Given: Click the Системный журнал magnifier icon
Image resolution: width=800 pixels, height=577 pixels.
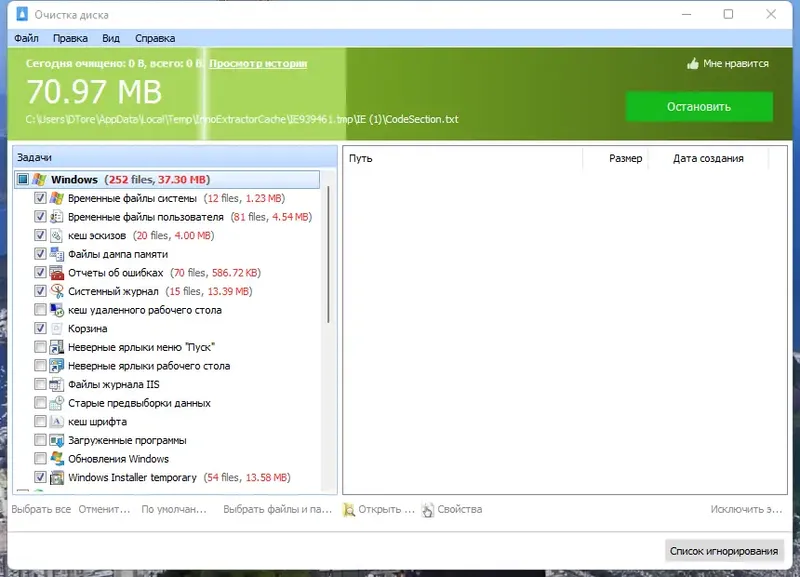Looking at the screenshot, I should [x=58, y=291].
